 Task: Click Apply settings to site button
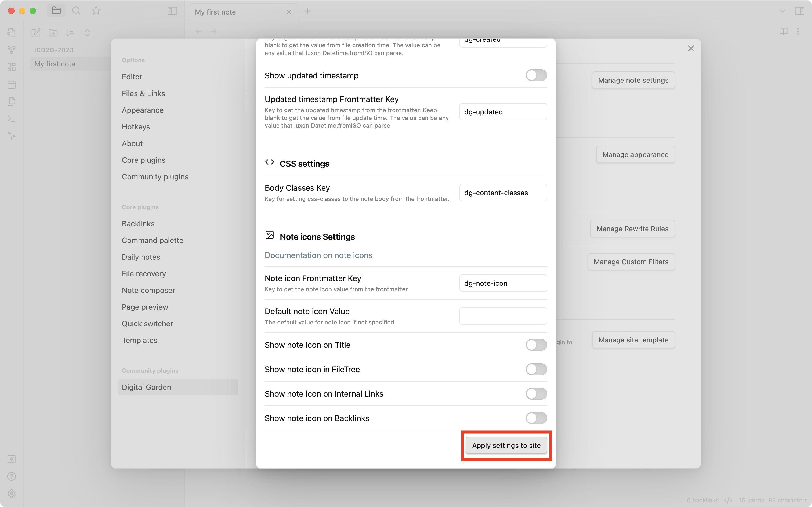[506, 444]
